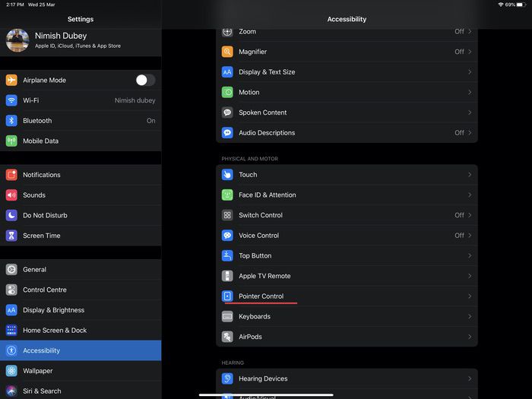532x399 pixels.
Task: Open the Pointer Control chevron
Action: click(470, 296)
